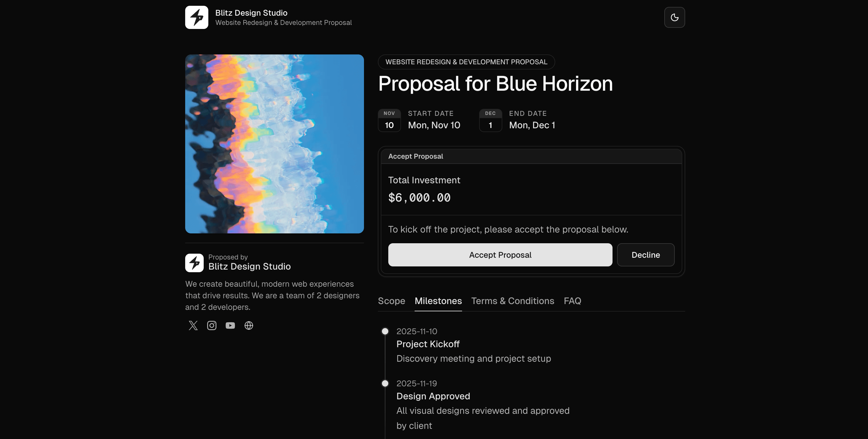The height and width of the screenshot is (439, 868).
Task: Open the X (Twitter) social link
Action: click(193, 325)
